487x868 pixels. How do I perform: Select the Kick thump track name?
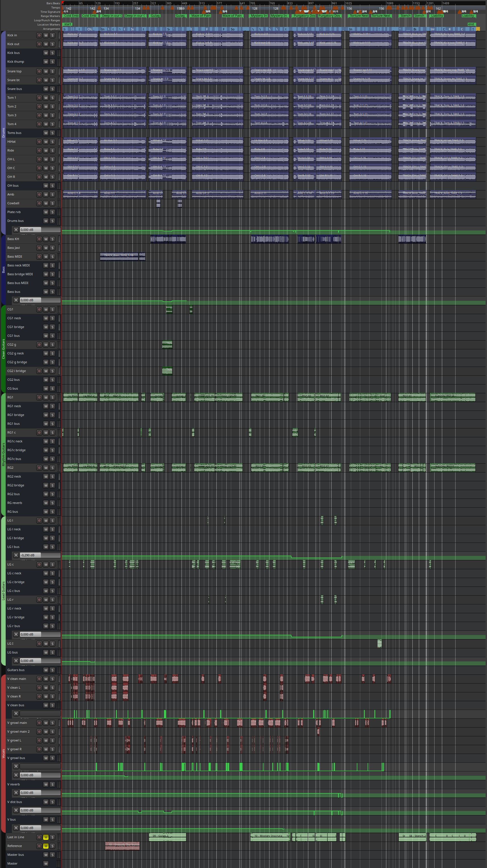click(16, 62)
